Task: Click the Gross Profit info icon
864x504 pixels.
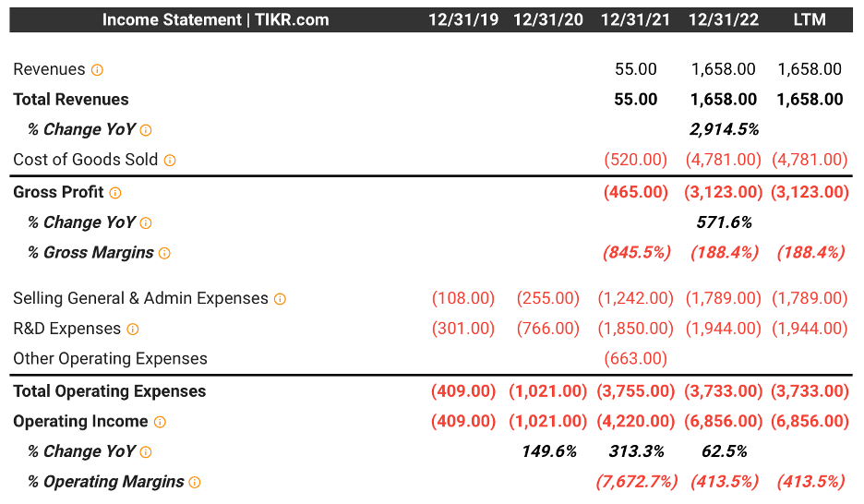Action: (x=115, y=193)
